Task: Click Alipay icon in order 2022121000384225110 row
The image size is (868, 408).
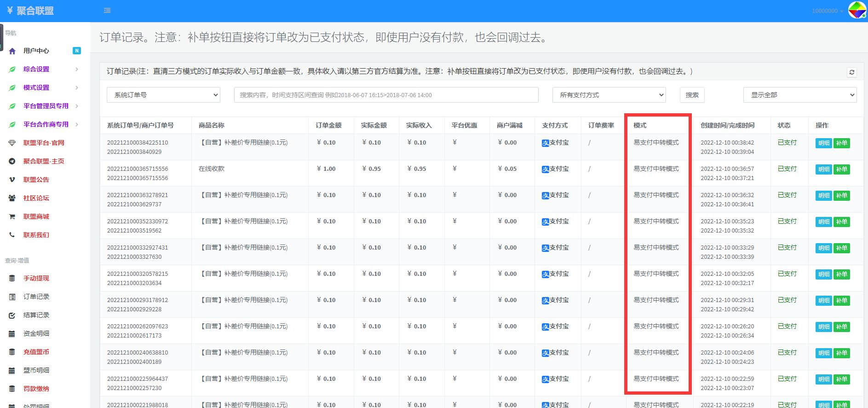Action: tap(546, 143)
